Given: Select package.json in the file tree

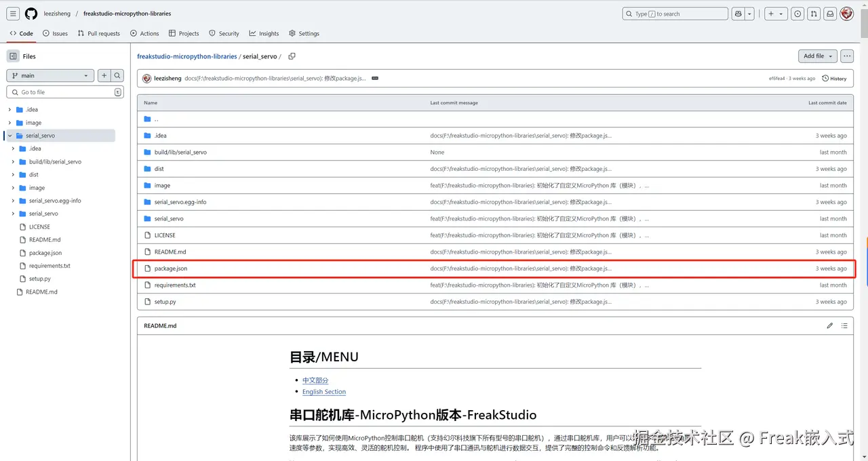Looking at the screenshot, I should pos(45,253).
